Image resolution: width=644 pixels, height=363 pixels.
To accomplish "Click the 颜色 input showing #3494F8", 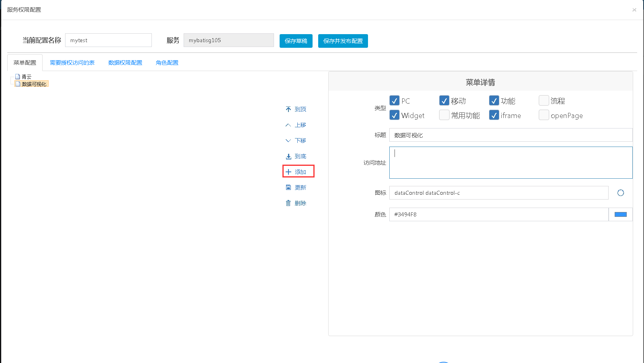I will (x=499, y=214).
